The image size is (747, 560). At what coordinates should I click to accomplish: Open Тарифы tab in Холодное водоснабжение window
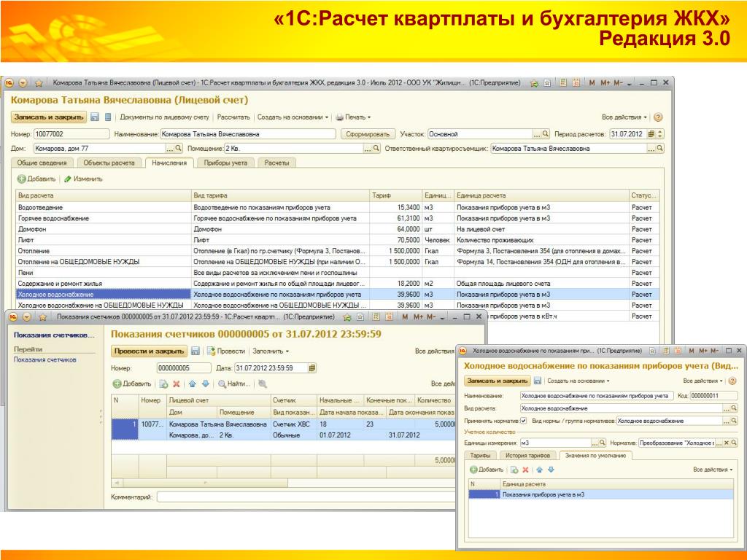(x=480, y=456)
